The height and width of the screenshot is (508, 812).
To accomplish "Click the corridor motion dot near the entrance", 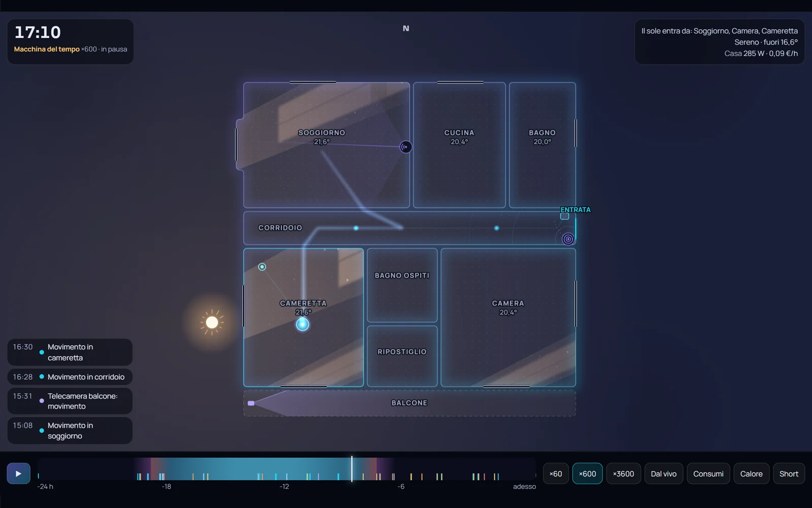I will point(496,228).
